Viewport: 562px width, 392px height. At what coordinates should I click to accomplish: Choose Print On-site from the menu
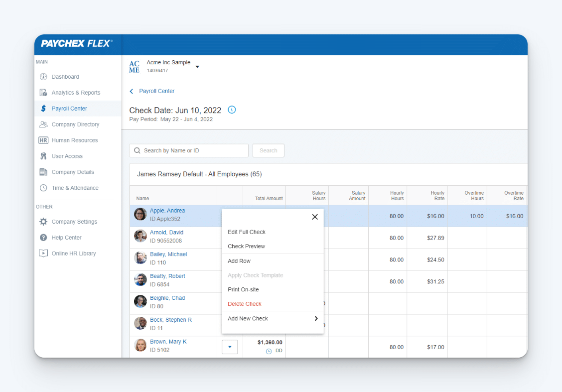tap(243, 289)
